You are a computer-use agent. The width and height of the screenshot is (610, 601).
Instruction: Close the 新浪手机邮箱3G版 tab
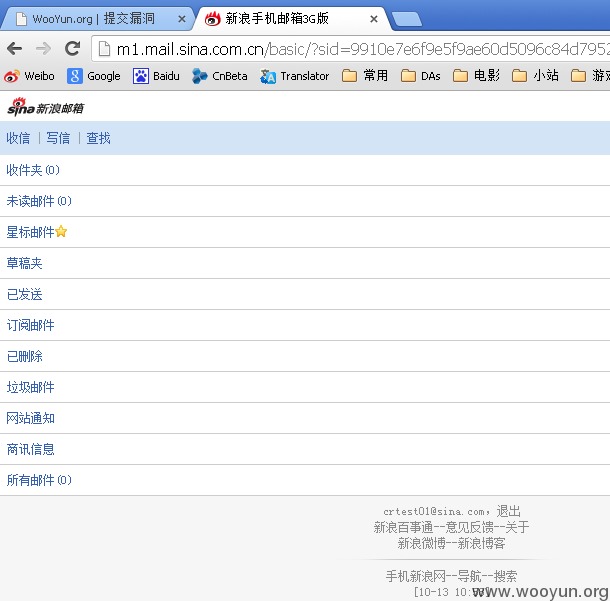tap(373, 19)
